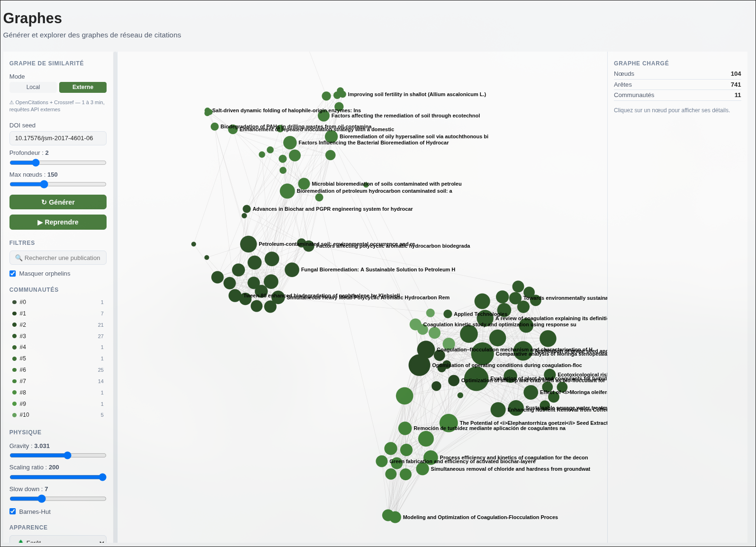Click the DOI seed input field

coord(58,138)
